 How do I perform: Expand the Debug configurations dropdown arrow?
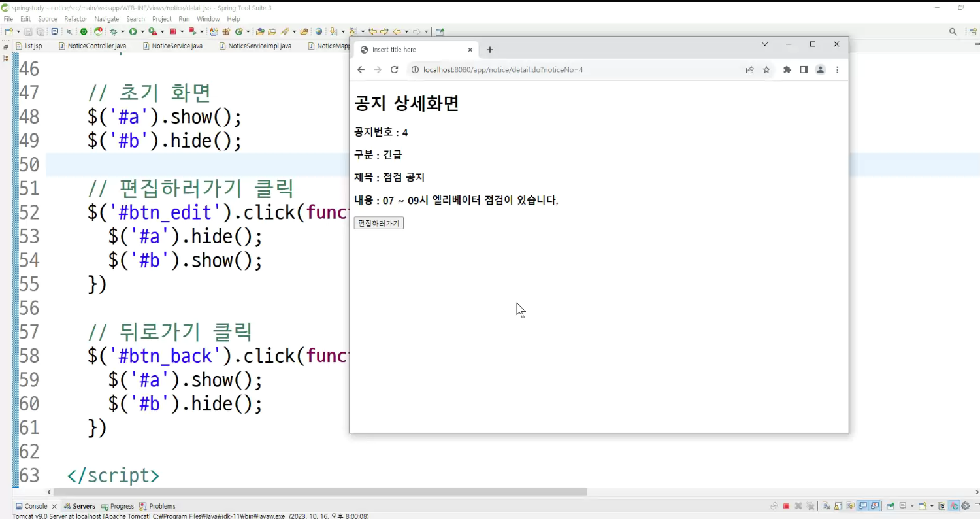[123, 31]
